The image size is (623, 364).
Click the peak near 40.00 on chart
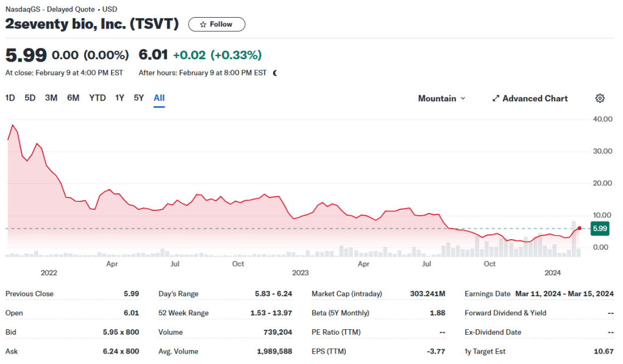[12, 125]
